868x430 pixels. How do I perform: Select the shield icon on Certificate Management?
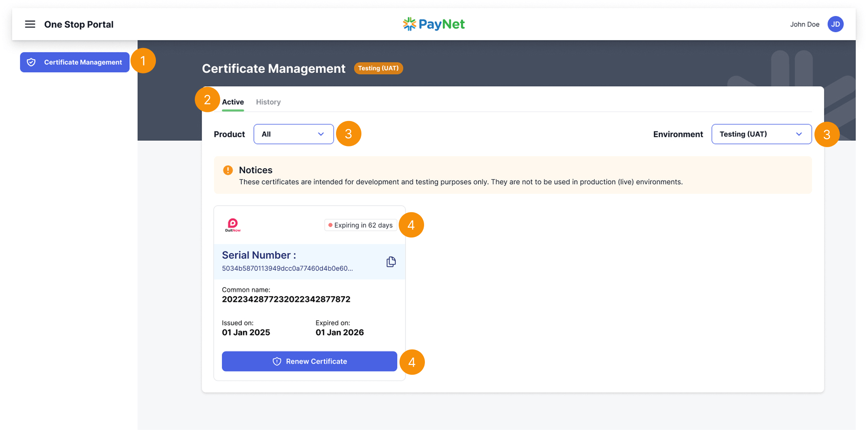pyautogui.click(x=32, y=62)
